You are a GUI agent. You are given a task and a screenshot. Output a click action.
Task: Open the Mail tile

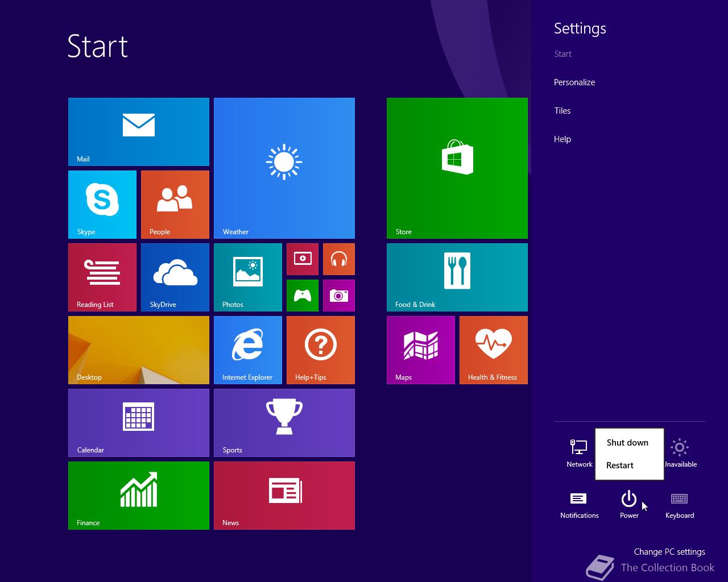point(139,132)
